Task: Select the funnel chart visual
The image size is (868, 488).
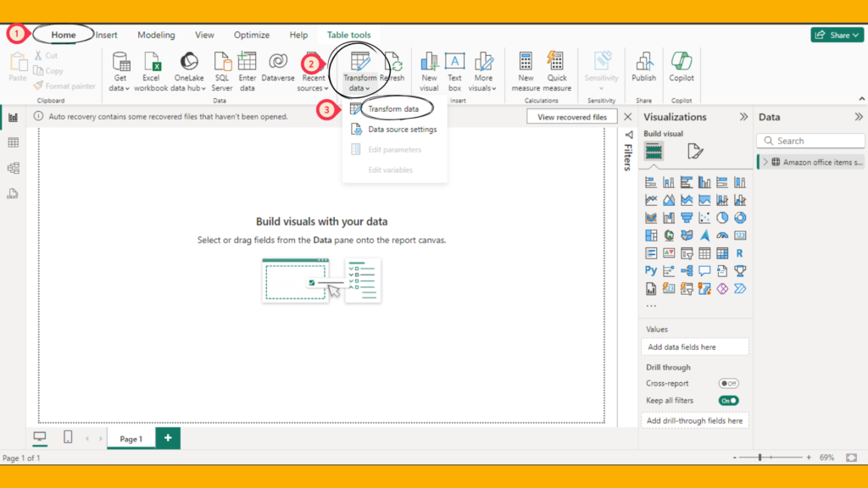Action: [x=687, y=218]
